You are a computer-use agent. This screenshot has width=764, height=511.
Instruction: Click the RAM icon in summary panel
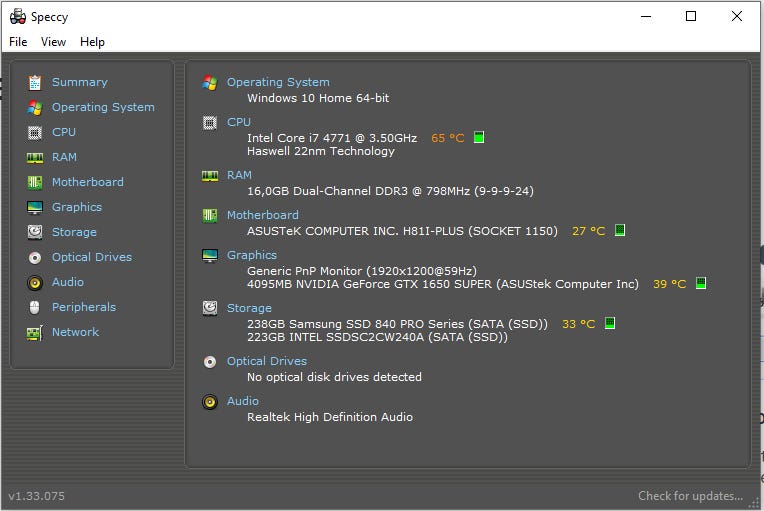210,176
